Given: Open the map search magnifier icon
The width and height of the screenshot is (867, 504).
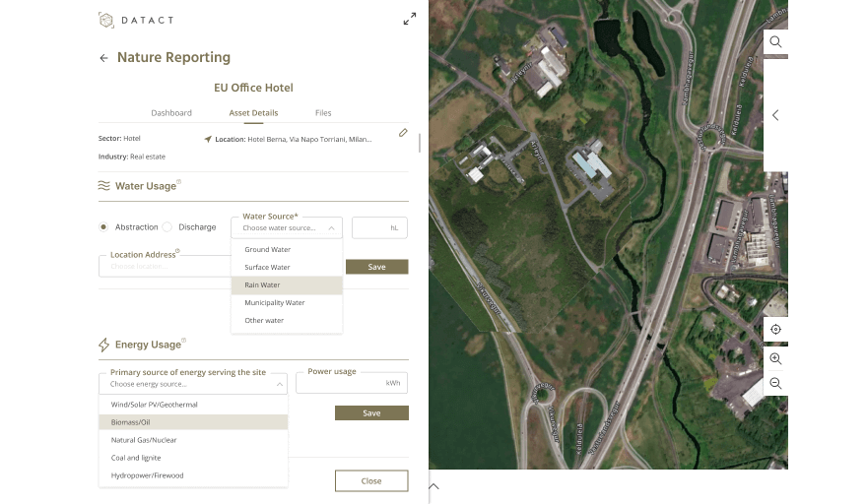Looking at the screenshot, I should pyautogui.click(x=775, y=42).
